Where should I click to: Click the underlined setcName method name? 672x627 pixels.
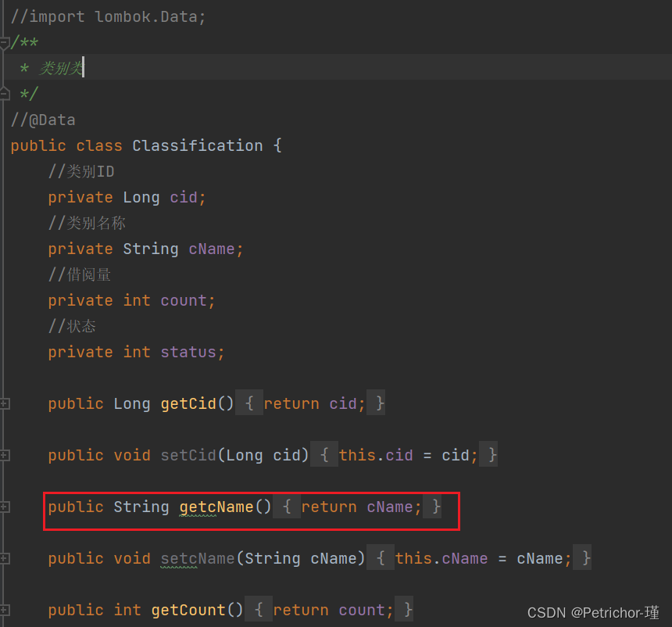pos(198,558)
